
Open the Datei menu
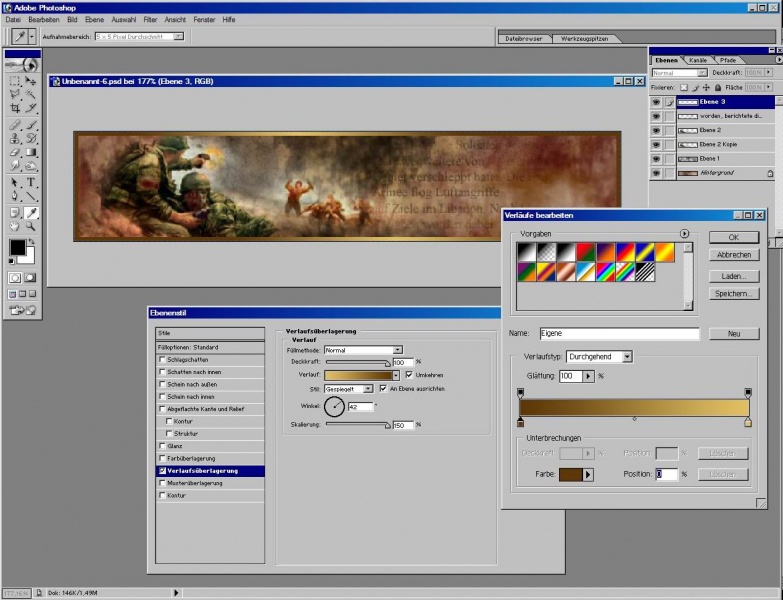(13, 19)
